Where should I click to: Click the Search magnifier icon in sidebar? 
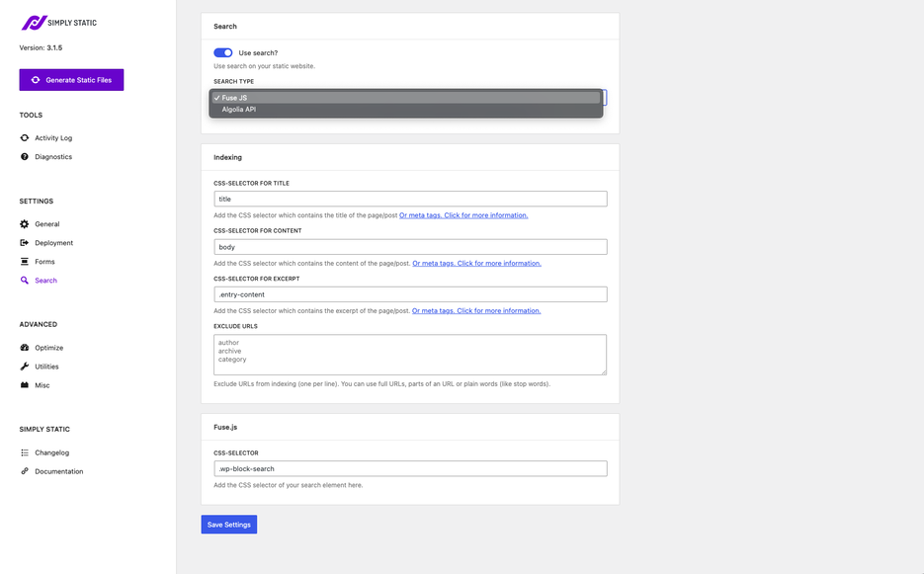click(24, 280)
